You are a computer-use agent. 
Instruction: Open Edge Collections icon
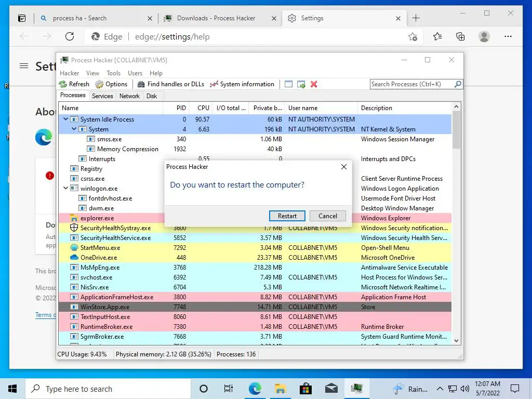[460, 36]
